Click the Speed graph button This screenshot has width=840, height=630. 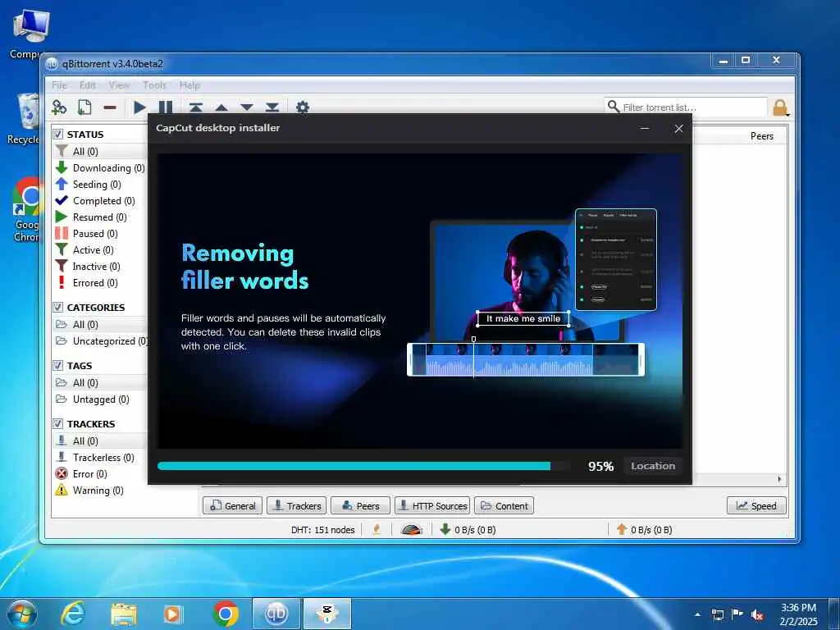[x=756, y=505]
